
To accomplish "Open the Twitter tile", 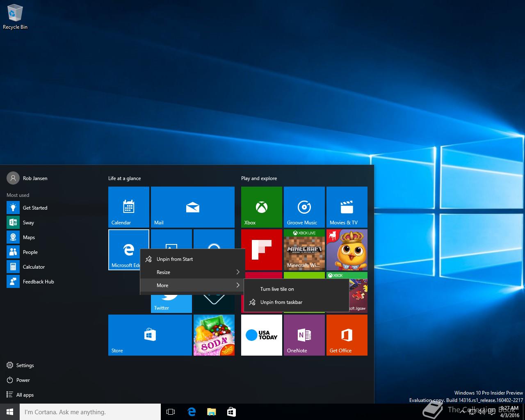I will click(171, 304).
